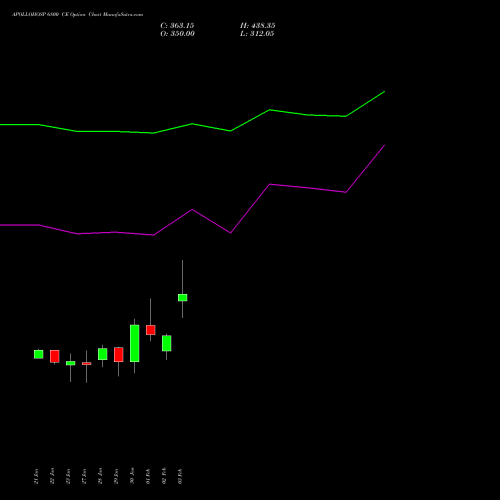Click the 30 Jan date axis label
500x500 pixels.
tap(132, 476)
